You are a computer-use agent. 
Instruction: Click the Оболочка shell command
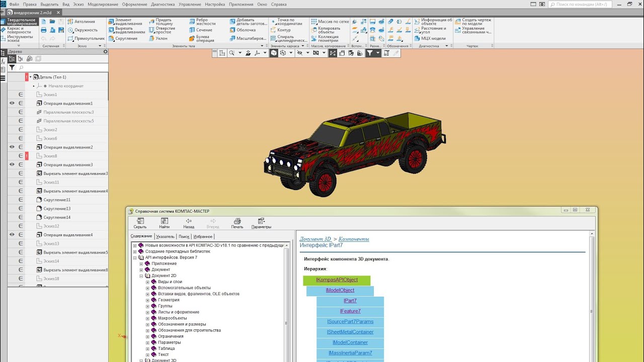(x=243, y=30)
